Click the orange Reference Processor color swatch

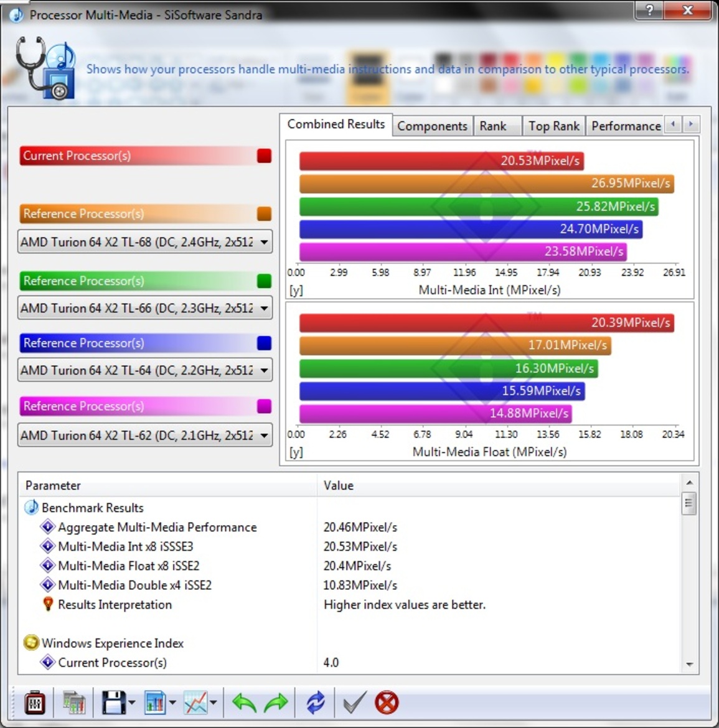pos(264,213)
